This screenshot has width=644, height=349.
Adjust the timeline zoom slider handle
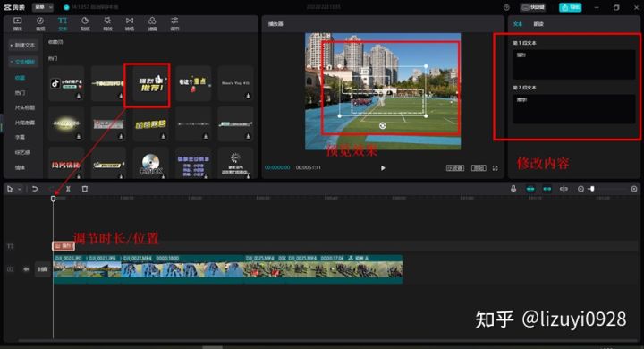(x=592, y=189)
